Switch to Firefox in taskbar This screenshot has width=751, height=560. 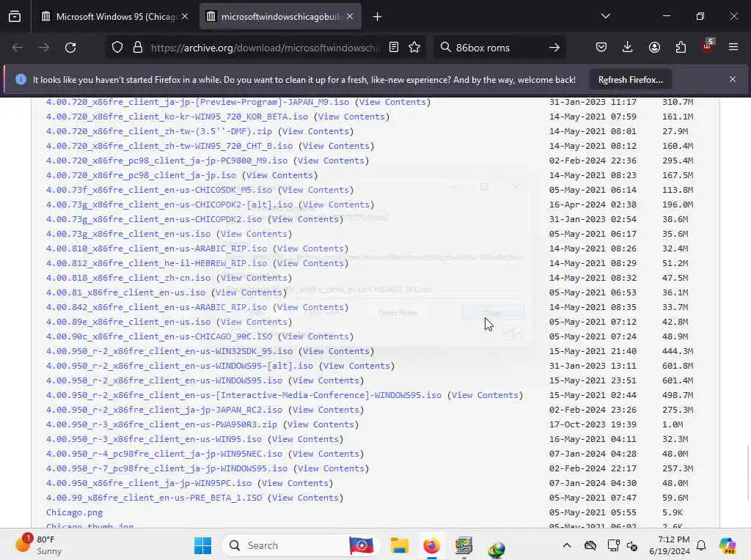click(x=431, y=545)
